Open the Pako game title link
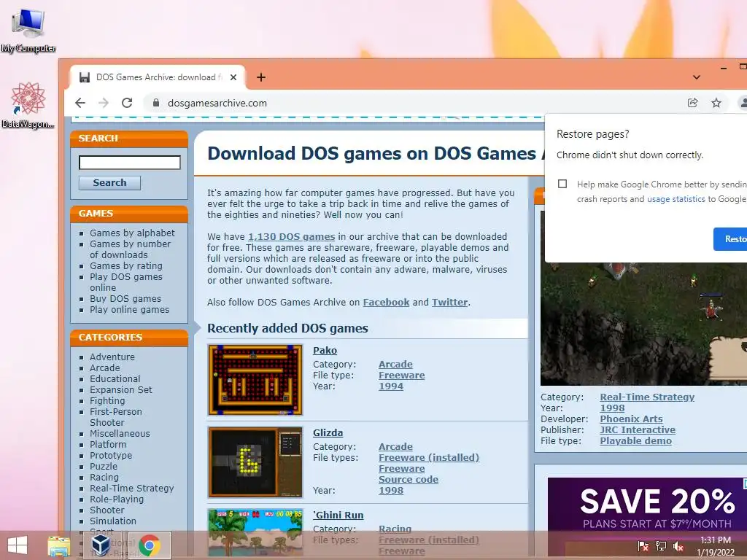The width and height of the screenshot is (747, 560). coord(325,351)
